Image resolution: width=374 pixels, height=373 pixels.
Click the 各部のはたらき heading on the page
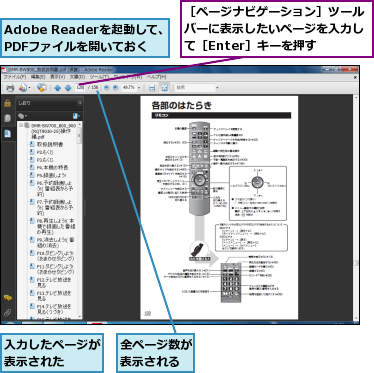181,106
